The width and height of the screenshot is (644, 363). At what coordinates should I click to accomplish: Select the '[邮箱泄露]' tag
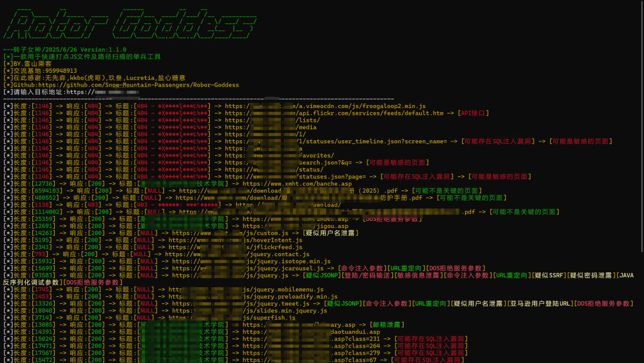point(386,325)
